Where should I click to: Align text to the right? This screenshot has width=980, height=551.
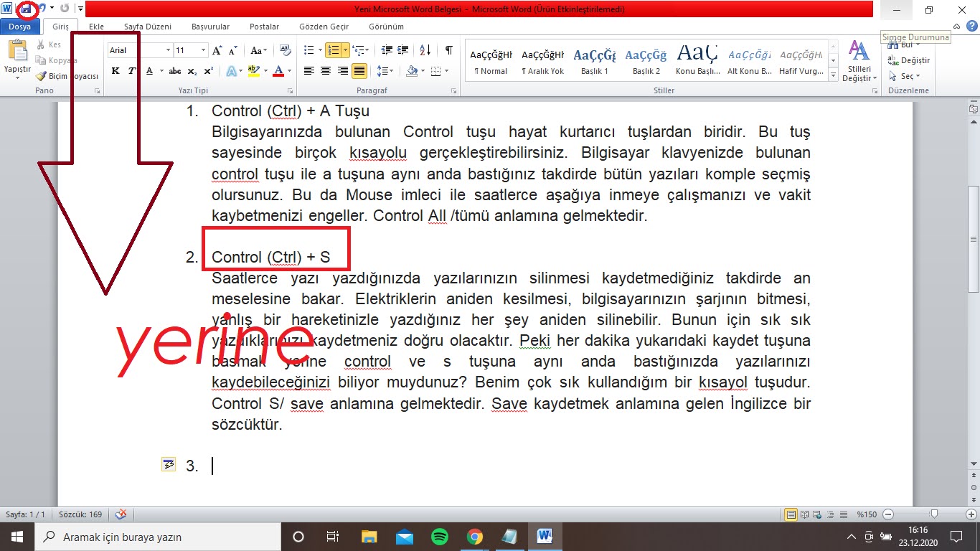[342, 71]
